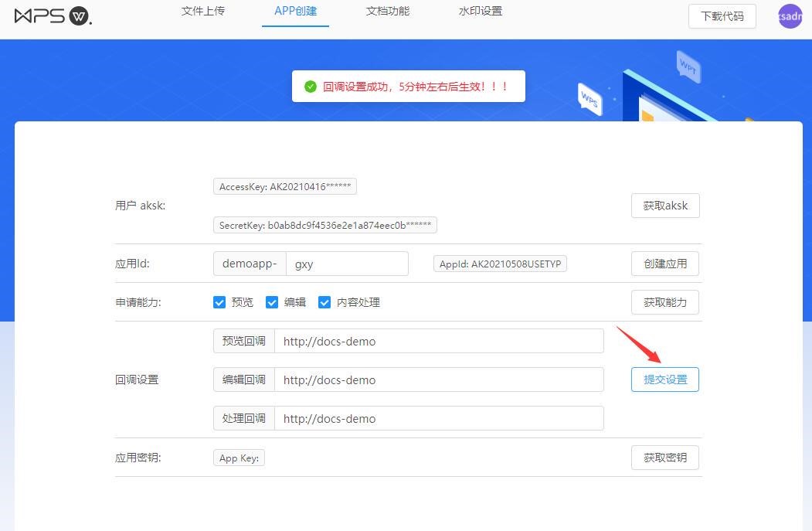Focus the application Id input containing gxy
812x531 pixels.
(x=347, y=264)
